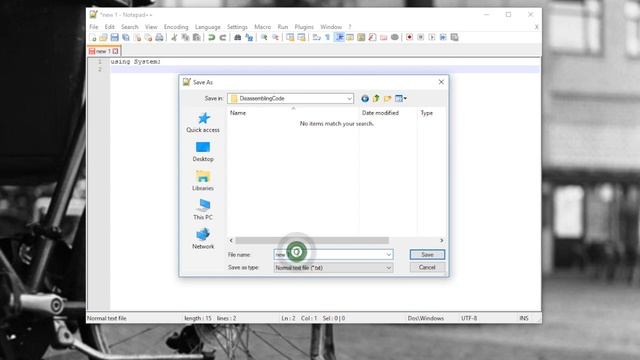Toggle the Monitoring eye toolbar icon
This screenshot has width=640, height=360.
coord(395,38)
